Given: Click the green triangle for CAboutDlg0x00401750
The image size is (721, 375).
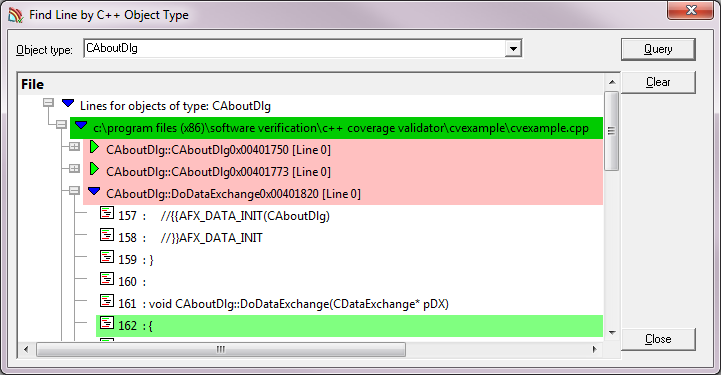Looking at the screenshot, I should click(x=94, y=147).
